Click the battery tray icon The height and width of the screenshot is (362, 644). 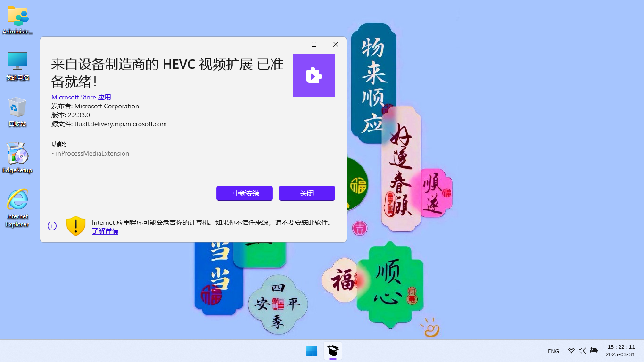pos(594,351)
